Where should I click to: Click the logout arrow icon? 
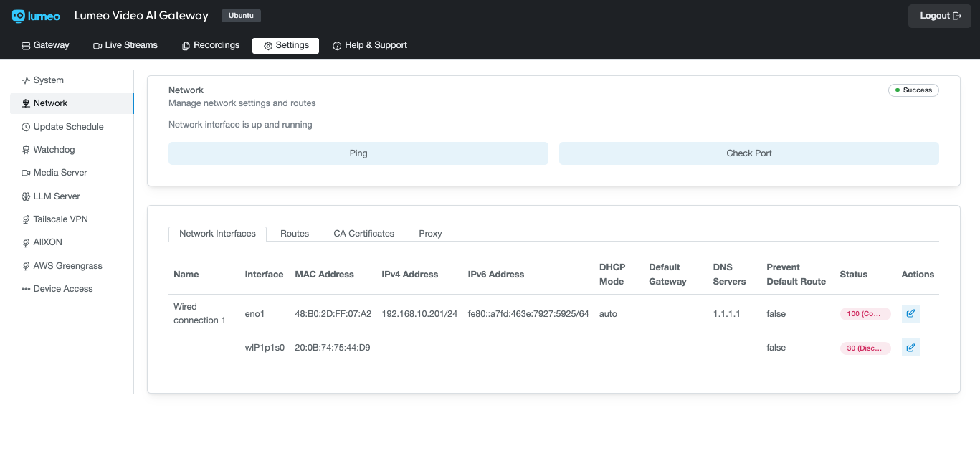[957, 16]
